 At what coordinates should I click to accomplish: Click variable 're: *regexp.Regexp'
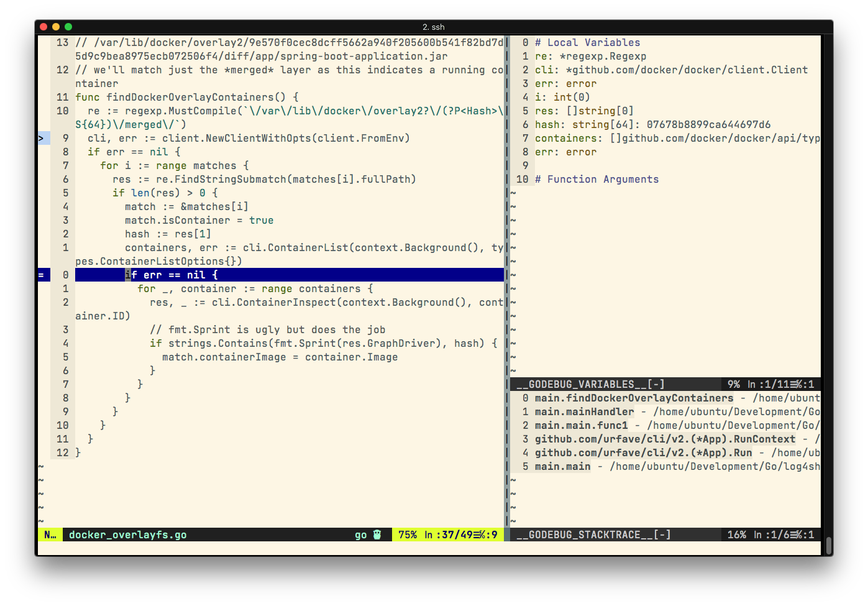tap(591, 56)
